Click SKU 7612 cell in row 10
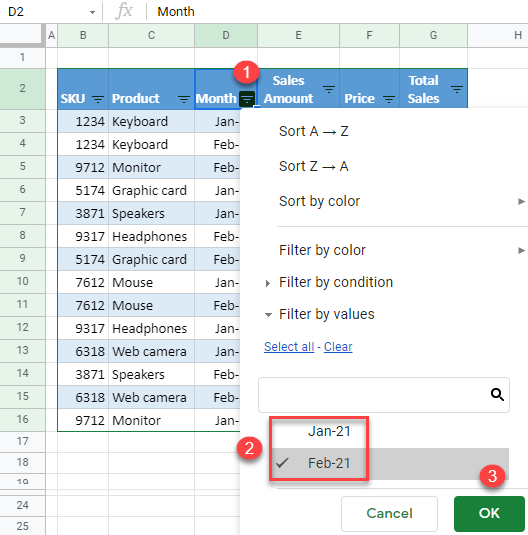 [x=83, y=283]
